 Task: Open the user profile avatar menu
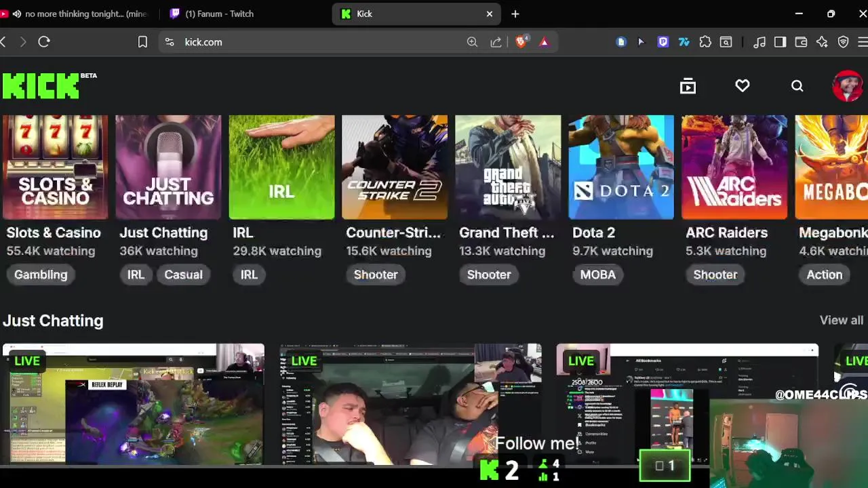[x=848, y=86]
